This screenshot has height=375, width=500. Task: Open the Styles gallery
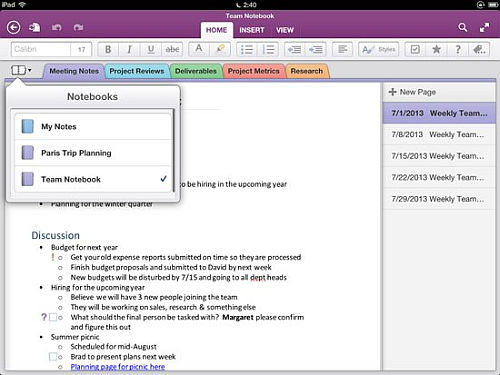[379, 49]
